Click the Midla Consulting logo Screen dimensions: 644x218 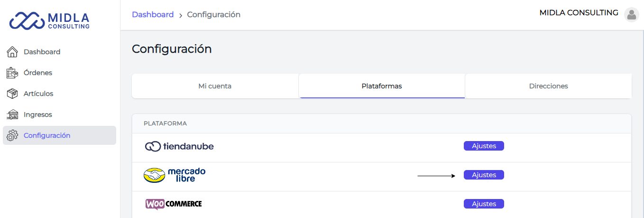(49, 20)
